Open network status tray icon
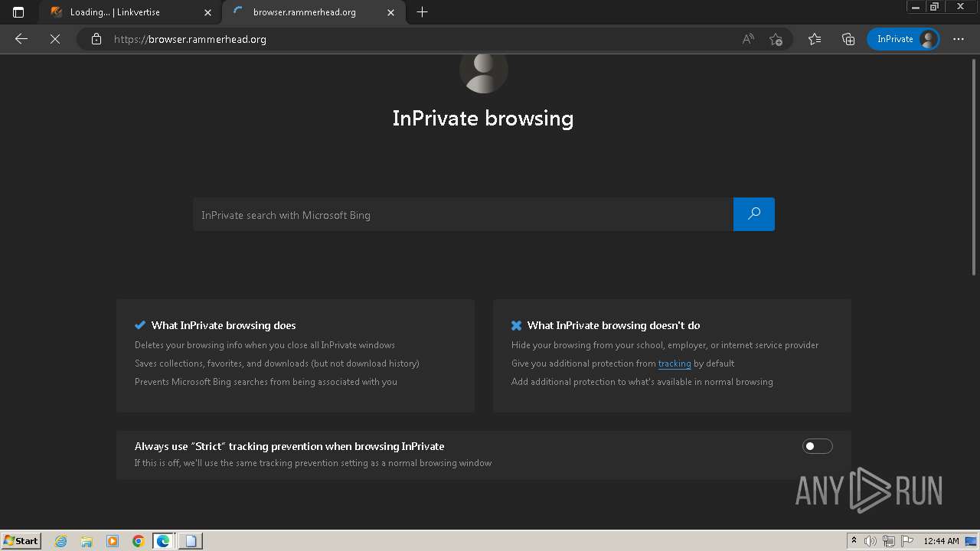 pyautogui.click(x=888, y=541)
